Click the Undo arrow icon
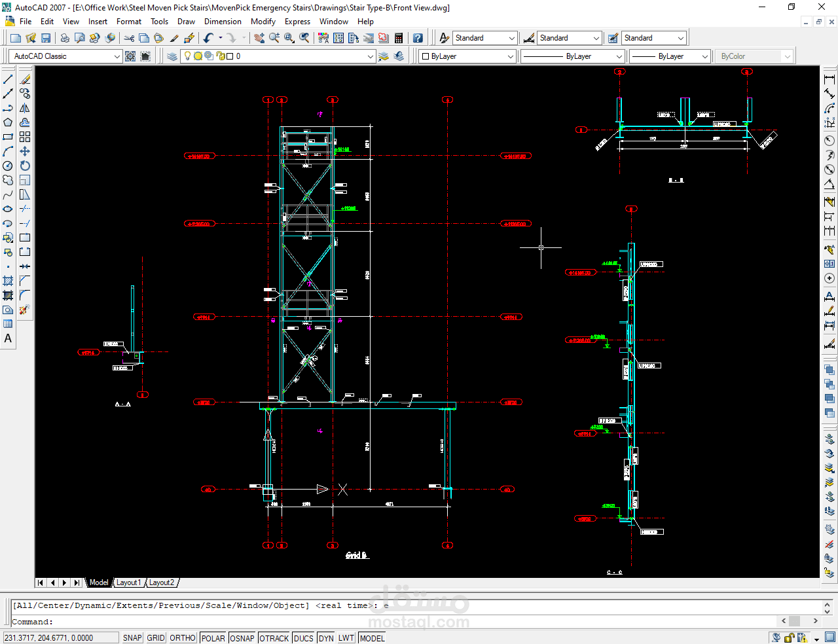The width and height of the screenshot is (838, 644). (x=208, y=38)
